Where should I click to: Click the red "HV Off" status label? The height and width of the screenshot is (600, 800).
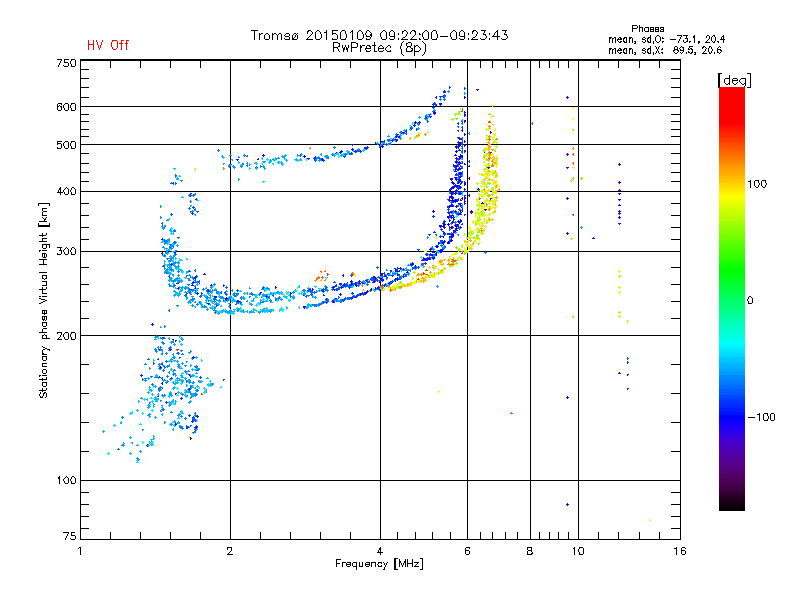(x=108, y=45)
